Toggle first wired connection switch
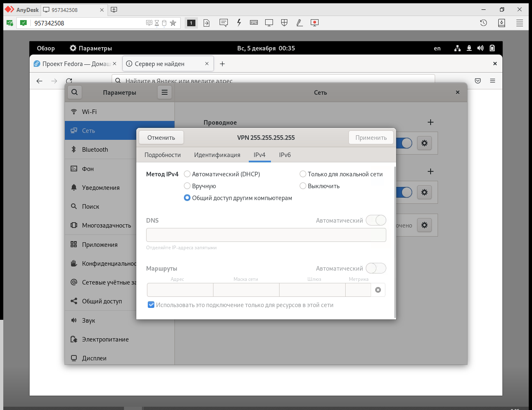 (404, 143)
